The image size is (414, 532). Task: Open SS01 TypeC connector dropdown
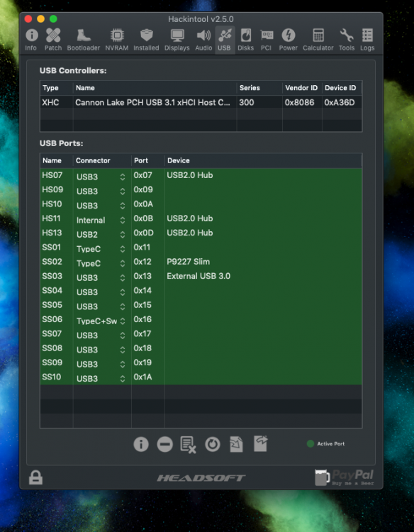[x=101, y=249]
